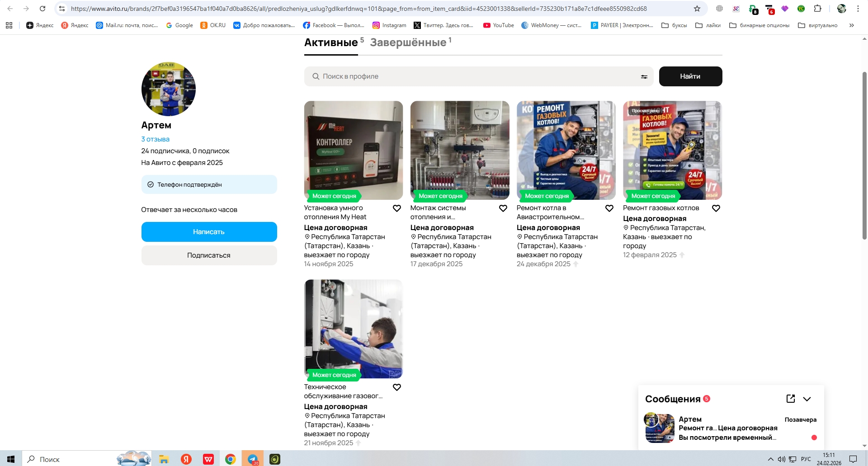The height and width of the screenshot is (466, 868).
Task: Open the Telegram taskbar icon
Action: click(253, 459)
